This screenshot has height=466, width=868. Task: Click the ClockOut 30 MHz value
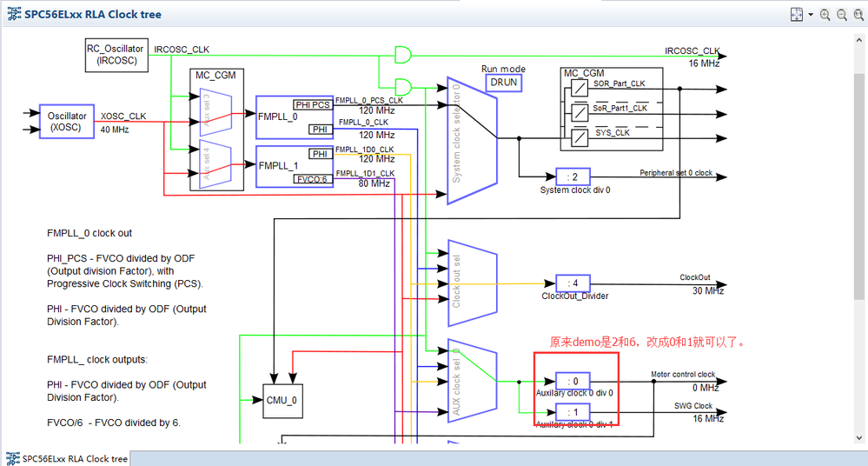[x=708, y=291]
